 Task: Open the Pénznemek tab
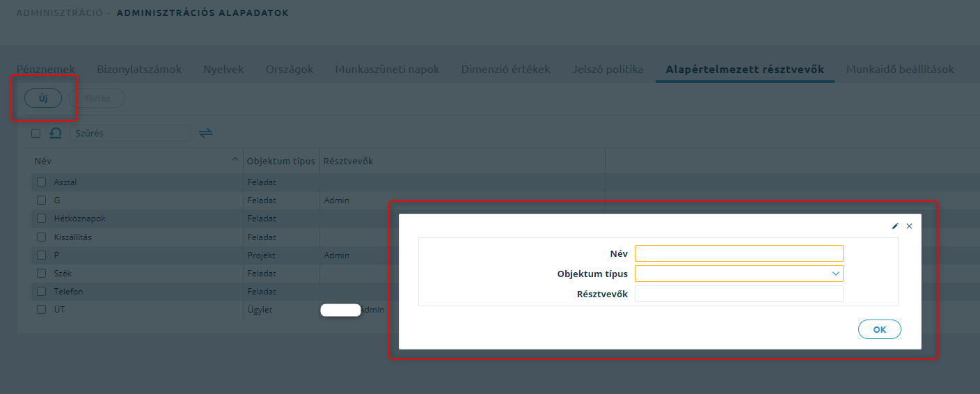tap(46, 70)
